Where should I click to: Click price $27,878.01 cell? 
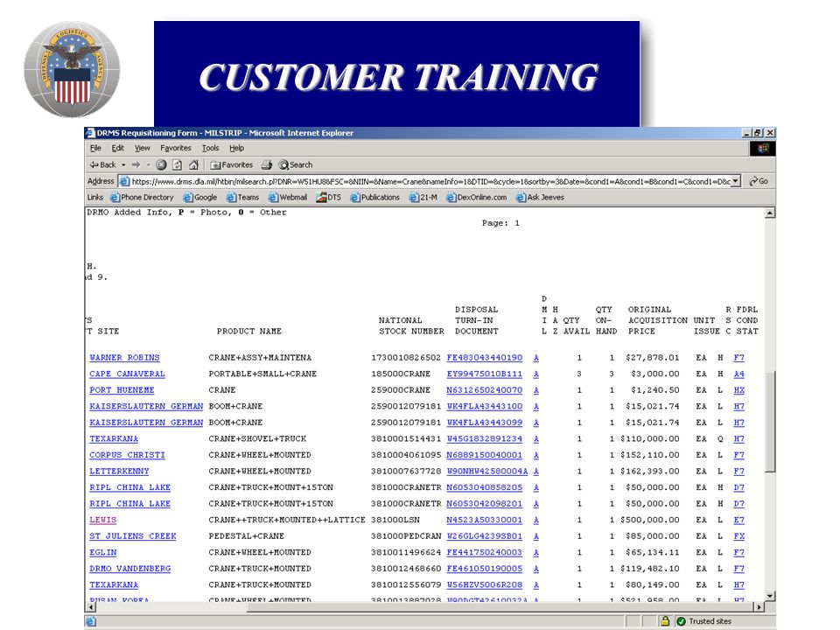(x=652, y=357)
